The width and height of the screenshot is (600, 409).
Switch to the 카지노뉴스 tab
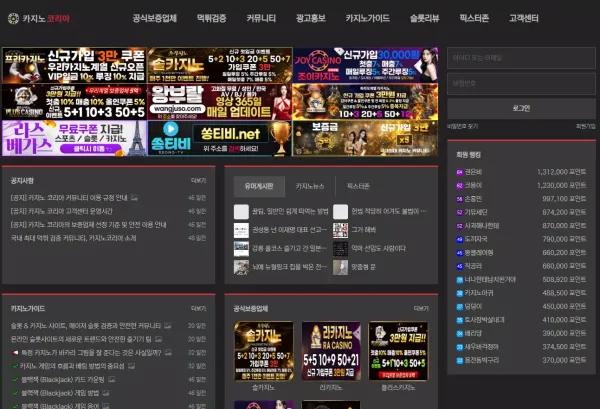pyautogui.click(x=310, y=186)
